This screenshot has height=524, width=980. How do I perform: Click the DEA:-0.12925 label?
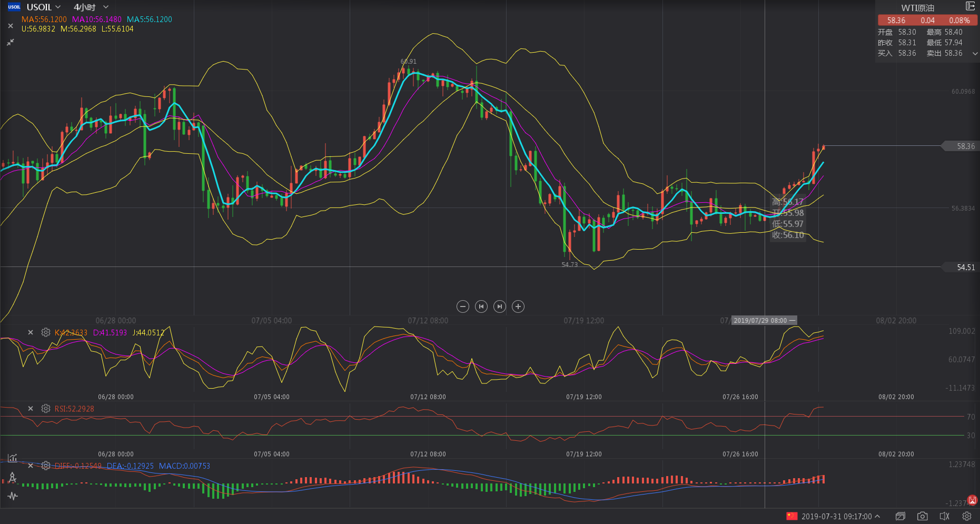pyautogui.click(x=130, y=466)
